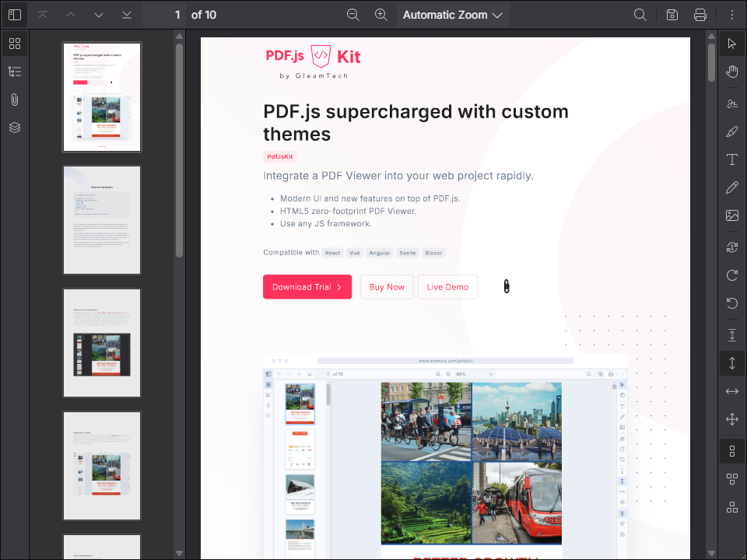
Task: Select the text annotation tool
Action: [x=732, y=159]
